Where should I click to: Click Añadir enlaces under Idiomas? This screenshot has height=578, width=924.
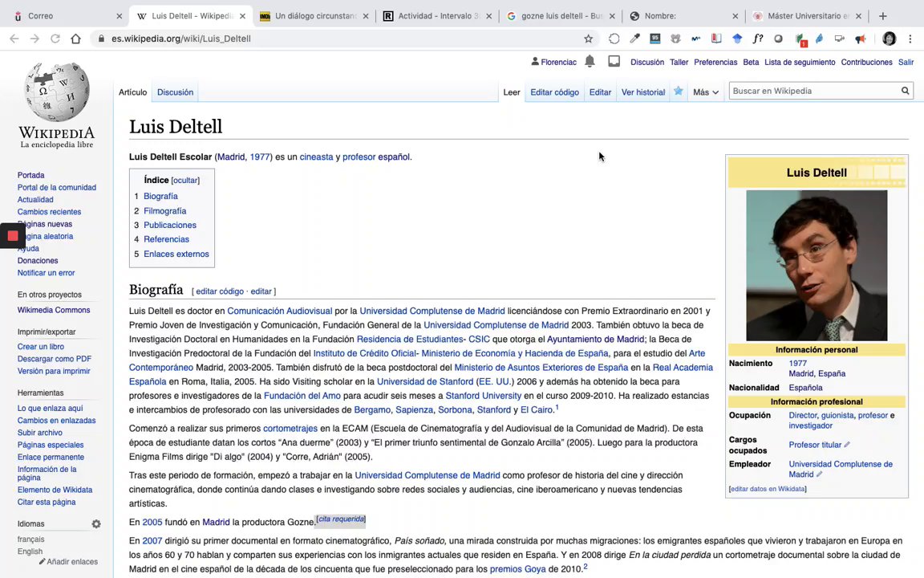point(72,561)
